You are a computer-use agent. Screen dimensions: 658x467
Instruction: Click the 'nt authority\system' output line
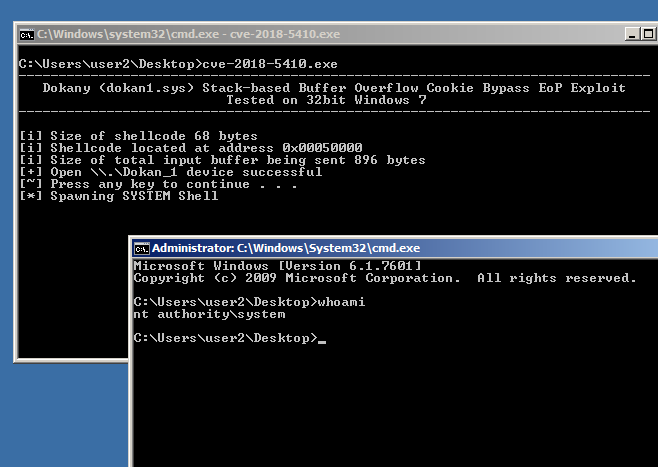tap(209, 315)
